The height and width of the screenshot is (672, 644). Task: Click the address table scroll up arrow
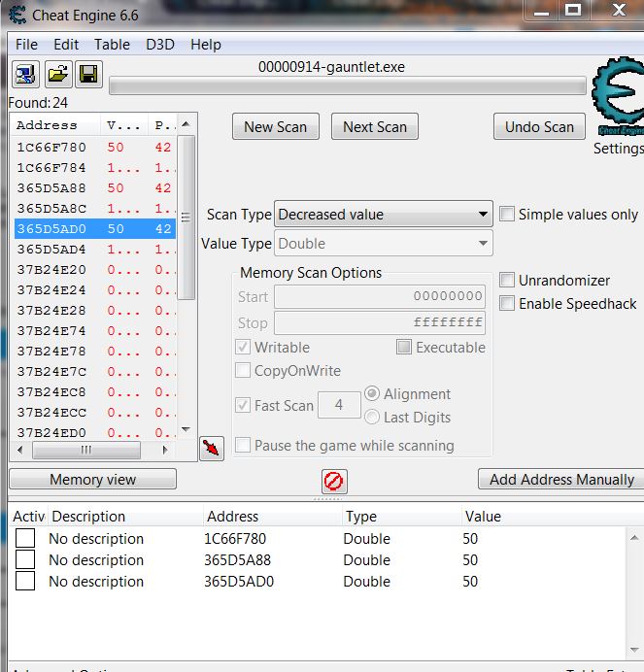tap(634, 537)
